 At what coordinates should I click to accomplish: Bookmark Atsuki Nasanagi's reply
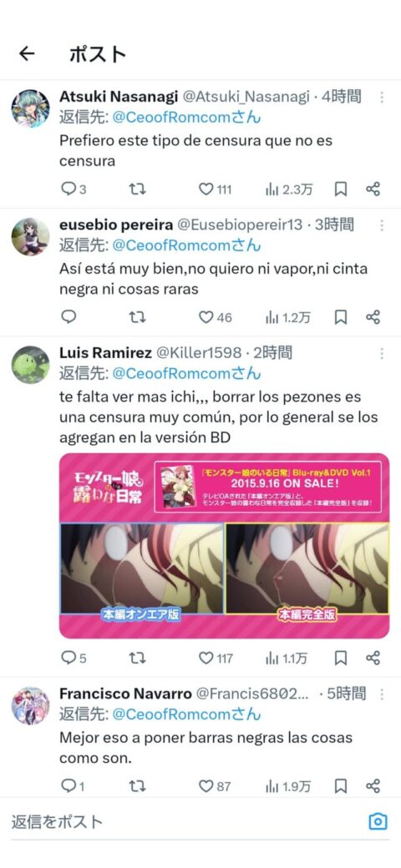click(x=341, y=190)
